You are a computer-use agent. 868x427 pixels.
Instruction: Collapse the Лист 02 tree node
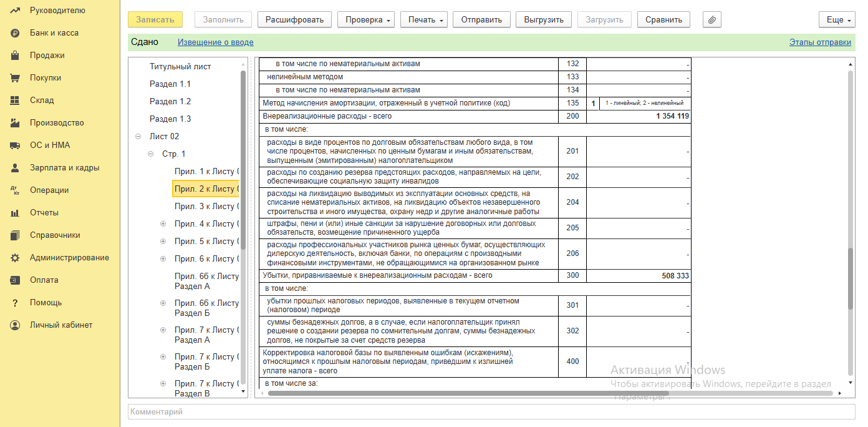click(x=138, y=137)
